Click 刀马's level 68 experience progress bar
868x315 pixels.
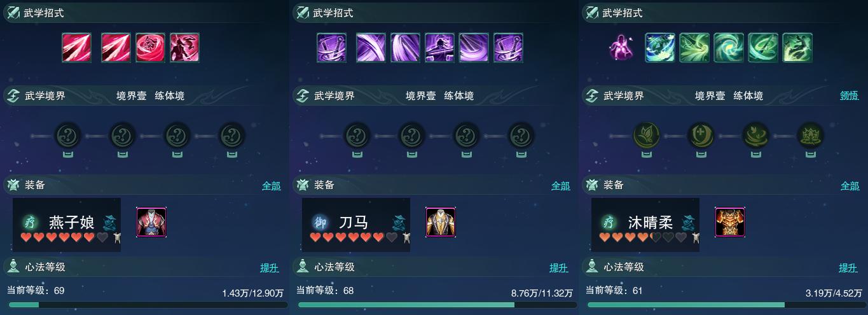pos(434,305)
